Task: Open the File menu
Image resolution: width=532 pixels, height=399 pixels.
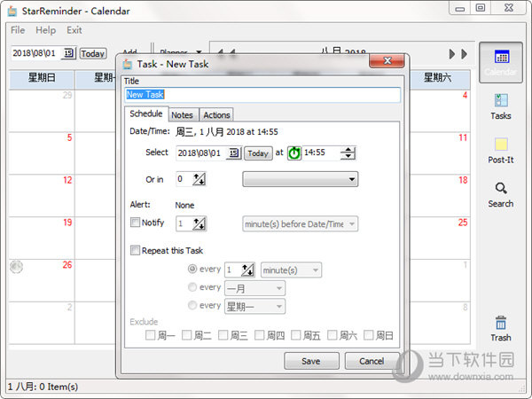Action: (18, 30)
